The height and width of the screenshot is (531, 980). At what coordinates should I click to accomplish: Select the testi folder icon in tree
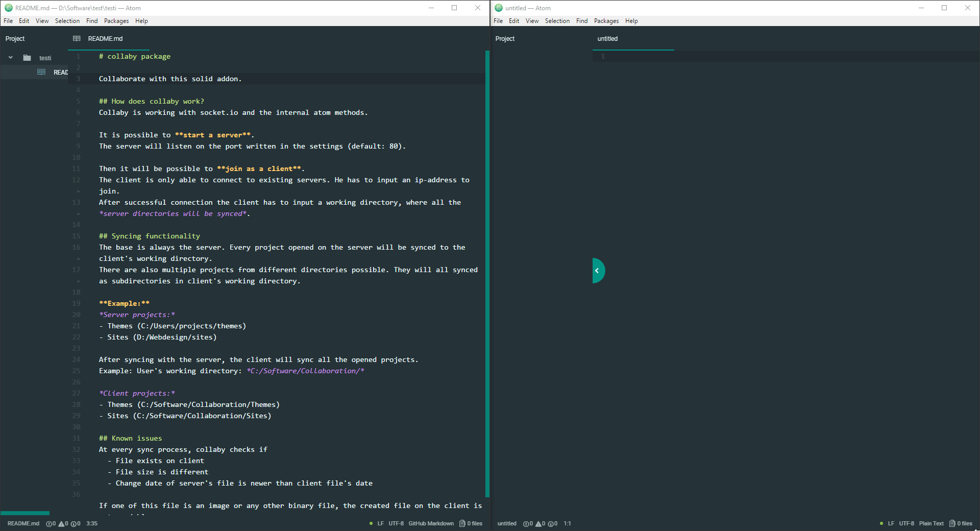[x=27, y=58]
